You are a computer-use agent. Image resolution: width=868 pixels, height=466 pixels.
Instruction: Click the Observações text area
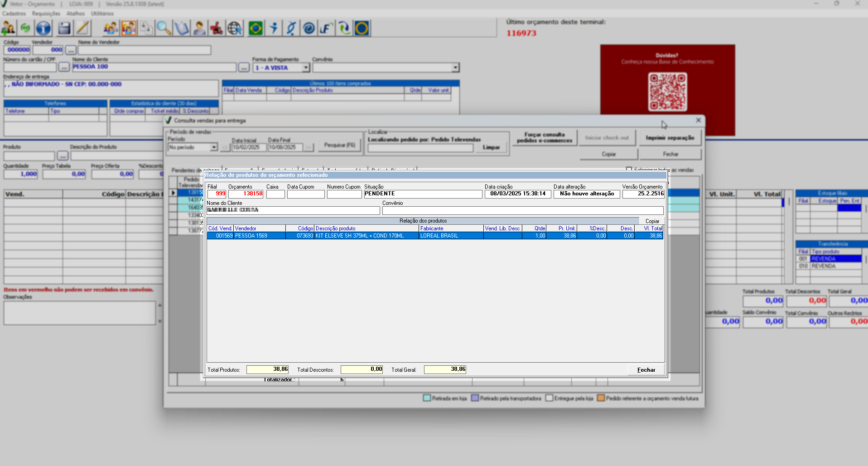pos(80,313)
